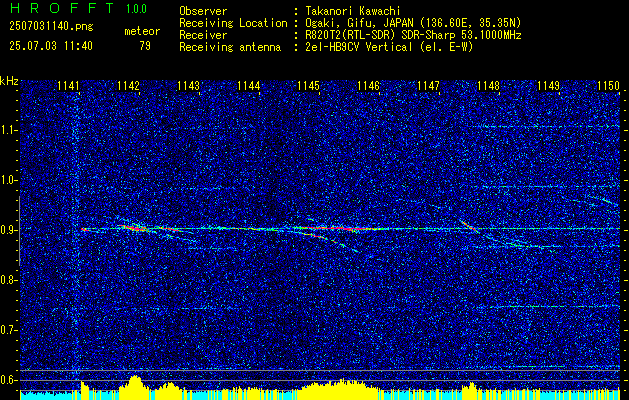
Task: Click frequency axis label 1.0
Action: [x=9, y=180]
